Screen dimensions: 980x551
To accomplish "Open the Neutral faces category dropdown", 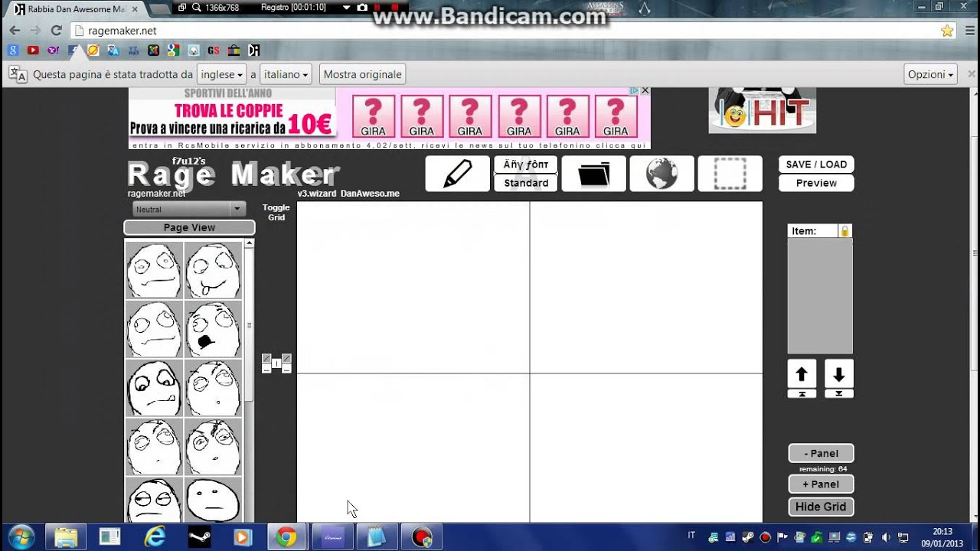I will pyautogui.click(x=188, y=209).
